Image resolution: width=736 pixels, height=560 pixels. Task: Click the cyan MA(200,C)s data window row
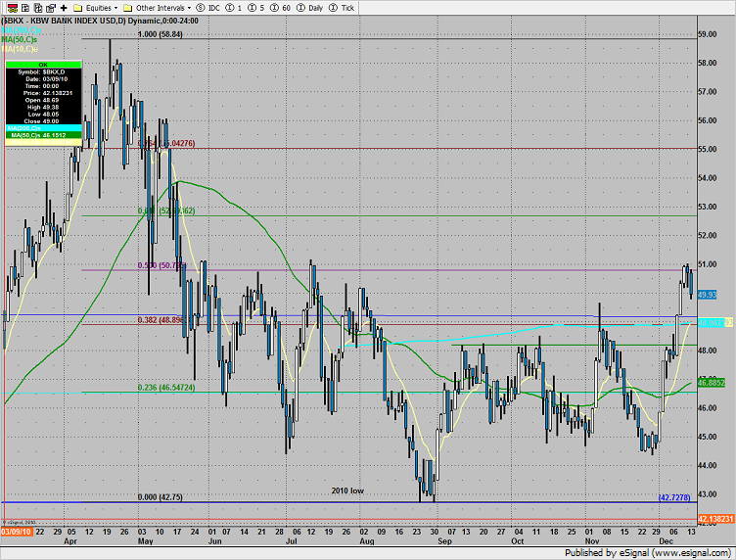[x=43, y=128]
